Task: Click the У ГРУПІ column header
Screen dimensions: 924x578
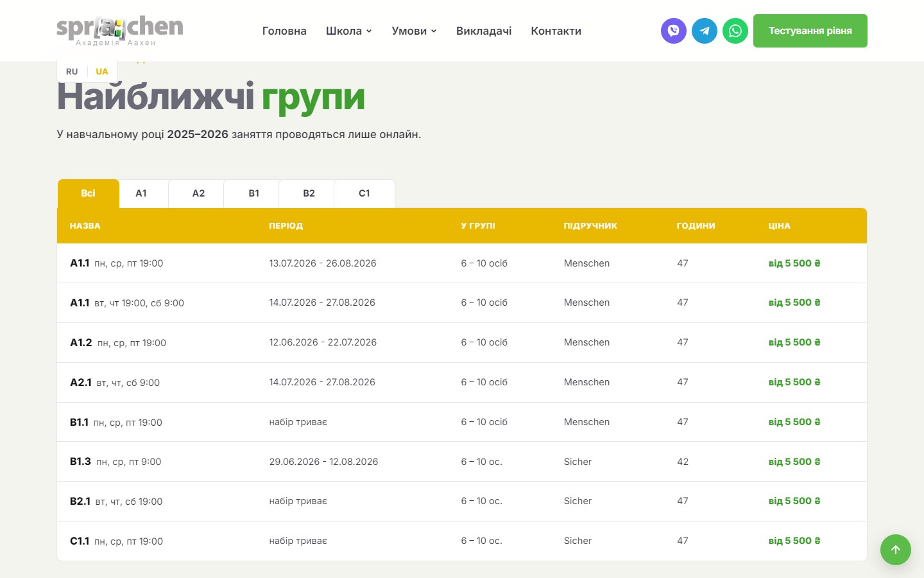Action: point(478,226)
